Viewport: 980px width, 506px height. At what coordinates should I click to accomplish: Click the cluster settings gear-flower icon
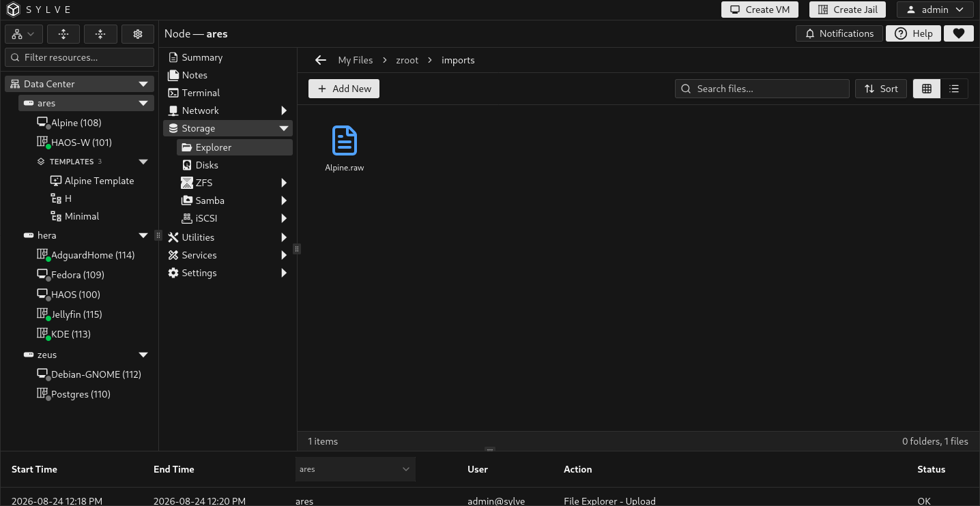[x=138, y=34]
